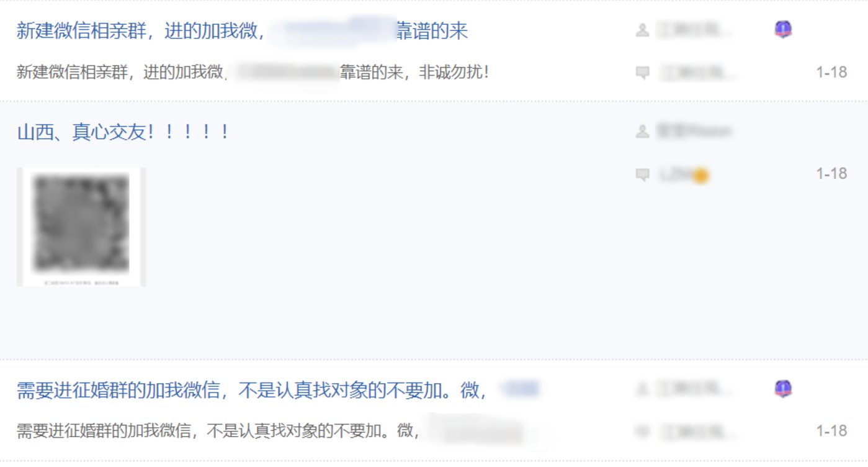Screen dimensions: 868x467
Task: Click the purple badge icon beside the 需要进征婚群 author
Action: [x=783, y=389]
